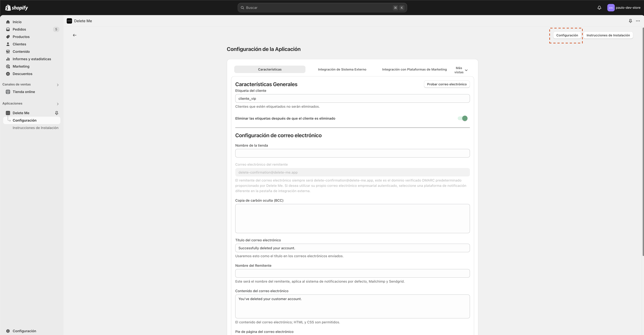Open the notifications bell

coord(599,8)
